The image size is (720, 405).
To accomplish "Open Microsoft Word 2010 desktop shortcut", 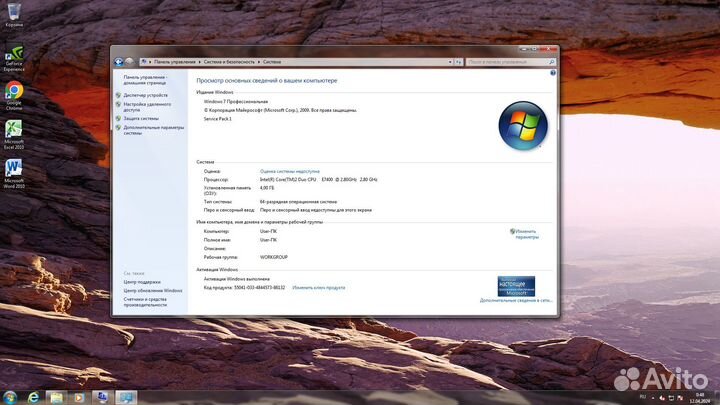I will click(14, 174).
